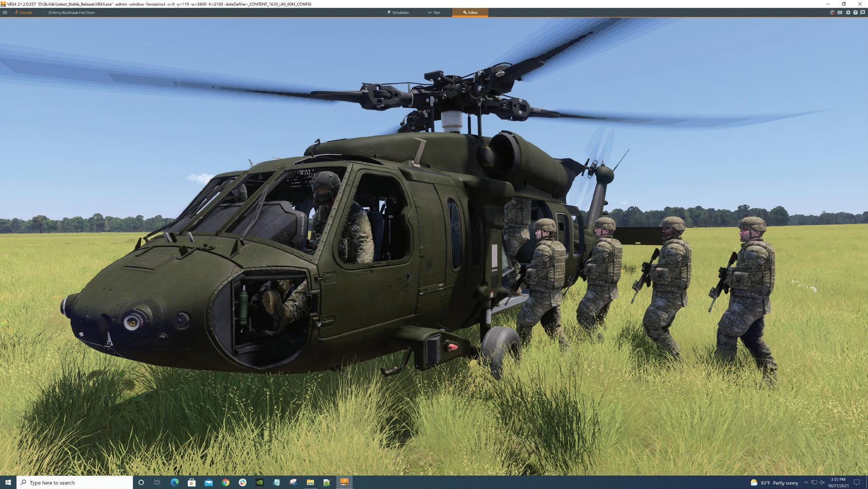Open Task View on the taskbar
The height and width of the screenshot is (489, 868).
[x=157, y=482]
